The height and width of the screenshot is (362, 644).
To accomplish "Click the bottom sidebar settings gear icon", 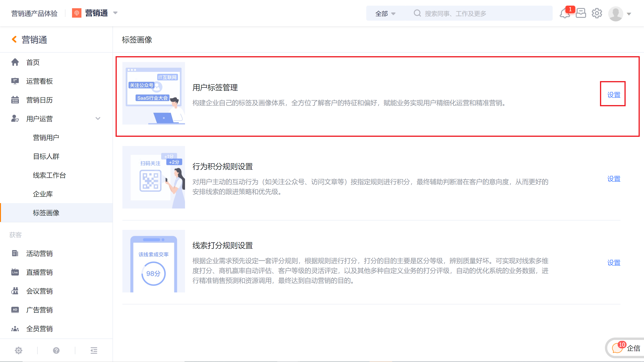I will (19, 350).
